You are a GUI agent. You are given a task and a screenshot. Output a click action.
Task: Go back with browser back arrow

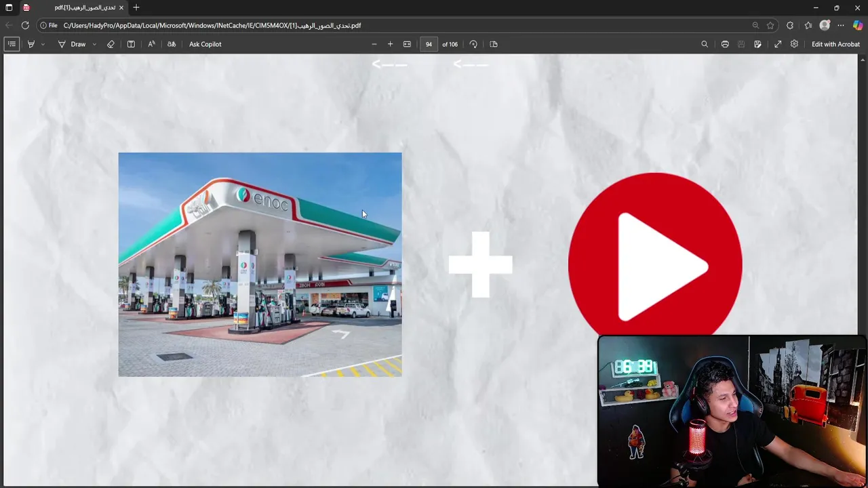pos(9,25)
